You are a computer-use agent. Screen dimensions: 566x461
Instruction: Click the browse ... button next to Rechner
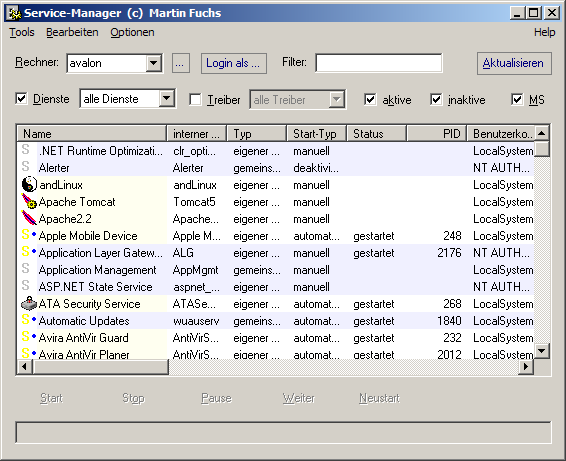click(x=180, y=64)
